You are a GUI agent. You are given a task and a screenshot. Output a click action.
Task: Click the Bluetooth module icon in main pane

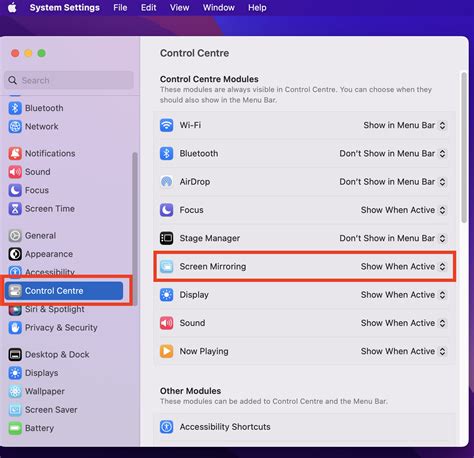(x=166, y=154)
